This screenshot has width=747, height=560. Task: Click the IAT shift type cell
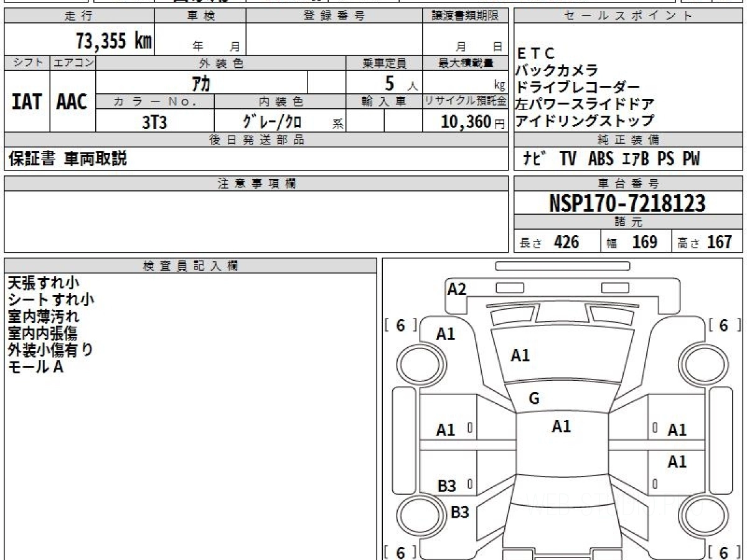(27, 102)
